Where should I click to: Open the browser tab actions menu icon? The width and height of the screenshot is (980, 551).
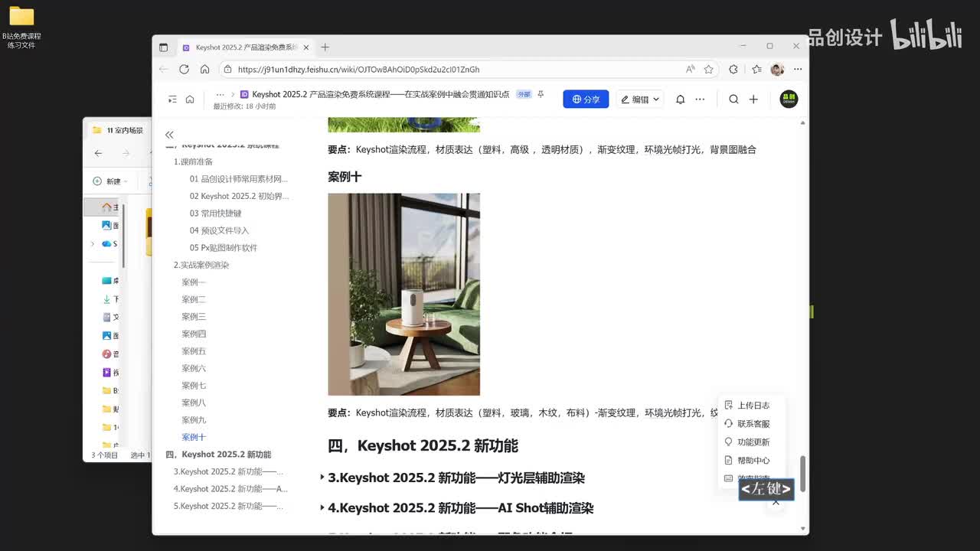(163, 47)
